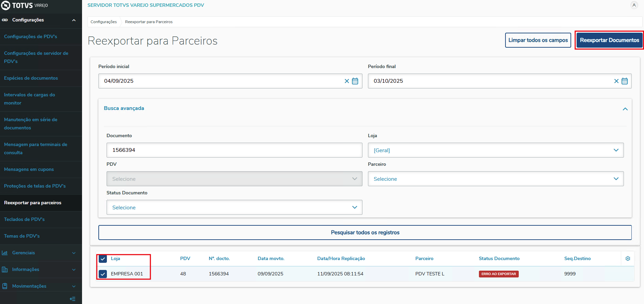Click the EMPRESA 001 store cell
Image resolution: width=644 pixels, height=304 pixels.
point(127,274)
